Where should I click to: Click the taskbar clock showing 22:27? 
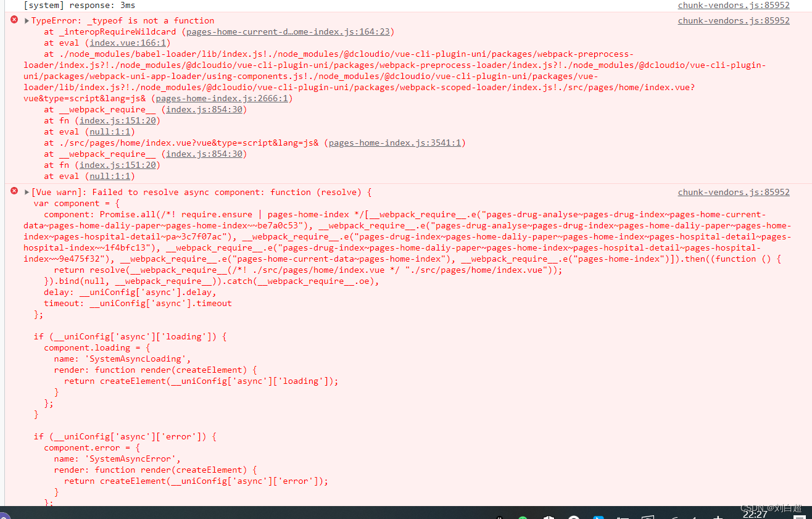[755, 514]
